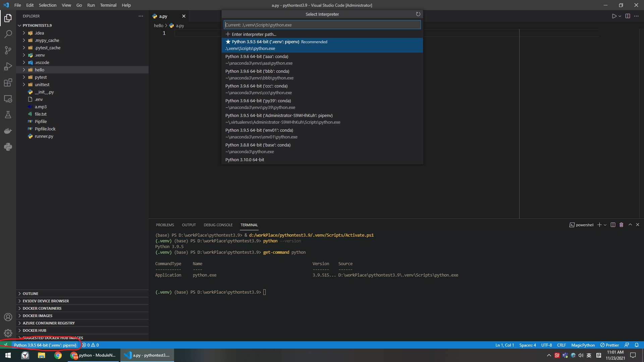Open the Explorer view in activity bar
The height and width of the screenshot is (362, 644).
point(8,18)
